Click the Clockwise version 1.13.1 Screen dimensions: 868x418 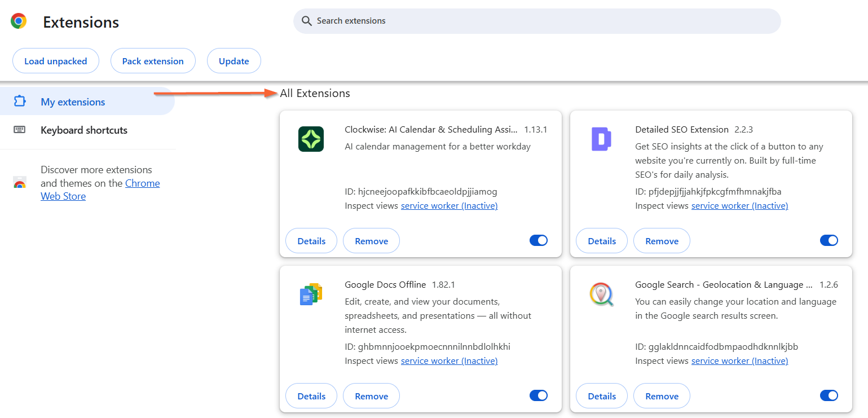(536, 129)
